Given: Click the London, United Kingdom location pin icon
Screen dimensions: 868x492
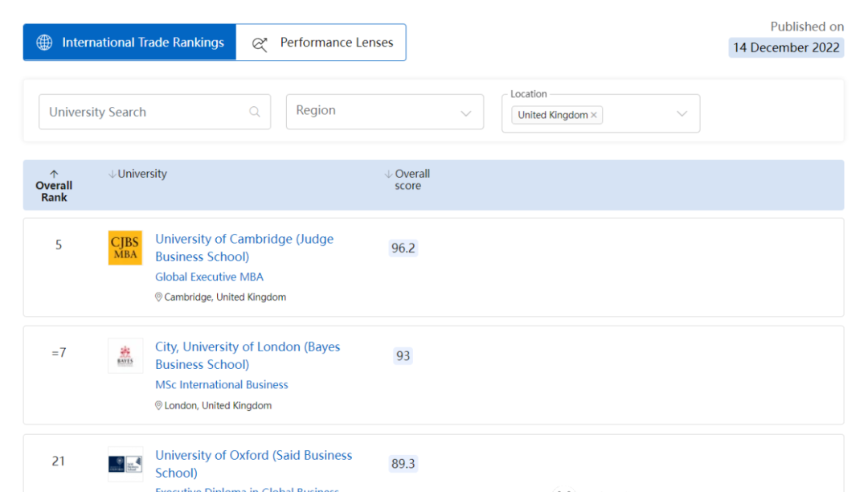Looking at the screenshot, I should coord(158,406).
